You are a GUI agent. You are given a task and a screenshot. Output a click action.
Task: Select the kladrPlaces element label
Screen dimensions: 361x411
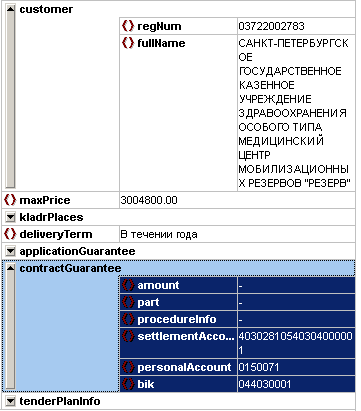[x=51, y=217]
